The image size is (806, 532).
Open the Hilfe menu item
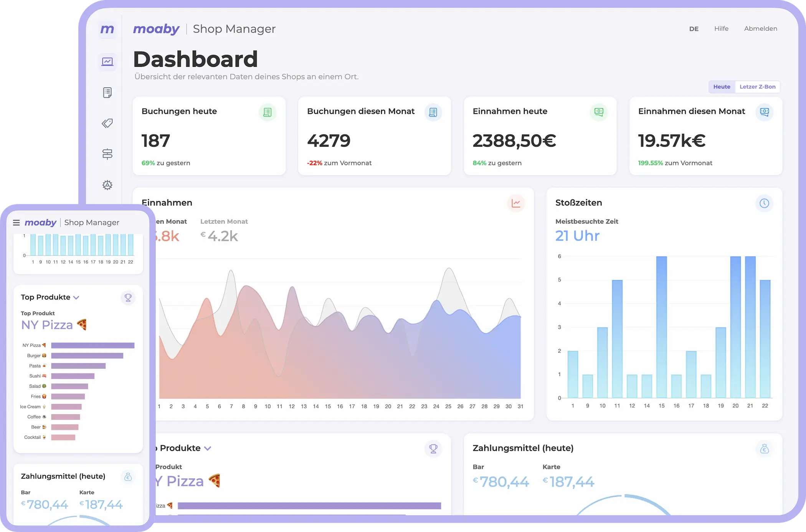(721, 29)
